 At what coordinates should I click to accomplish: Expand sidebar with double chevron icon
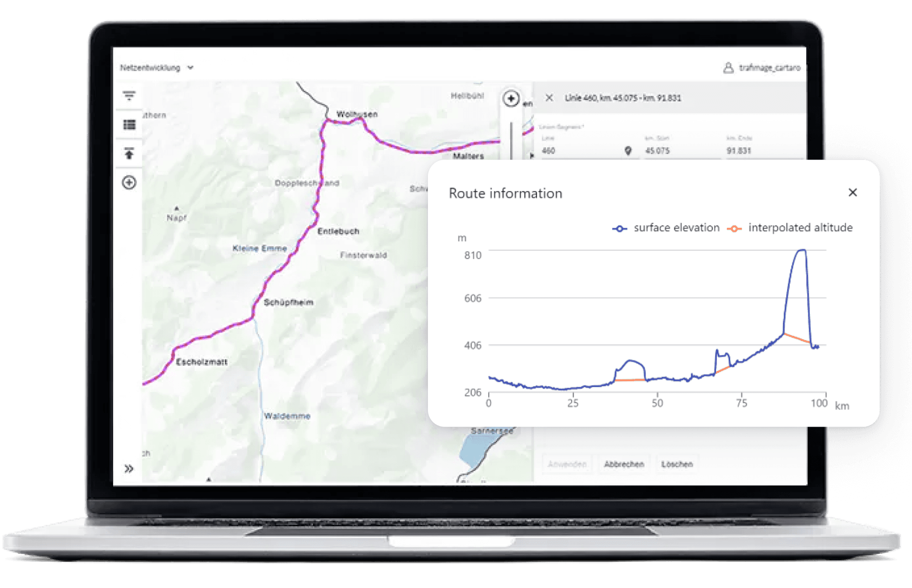[x=129, y=469]
